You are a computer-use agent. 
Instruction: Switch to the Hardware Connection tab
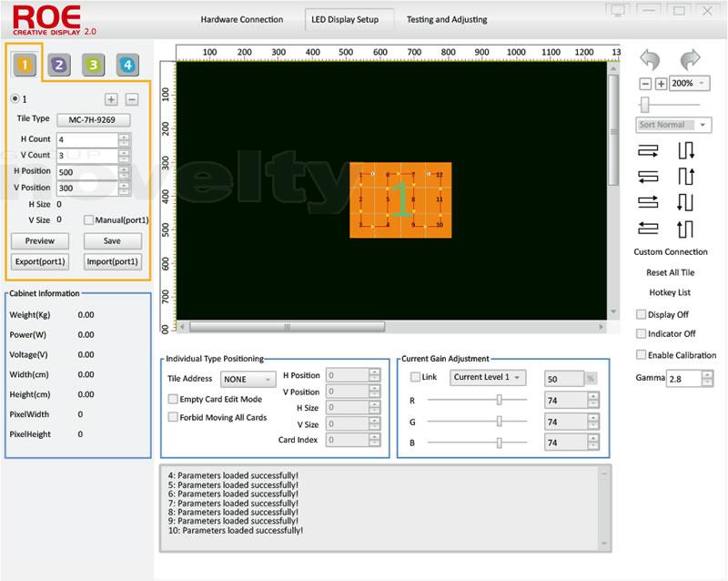pos(241,19)
